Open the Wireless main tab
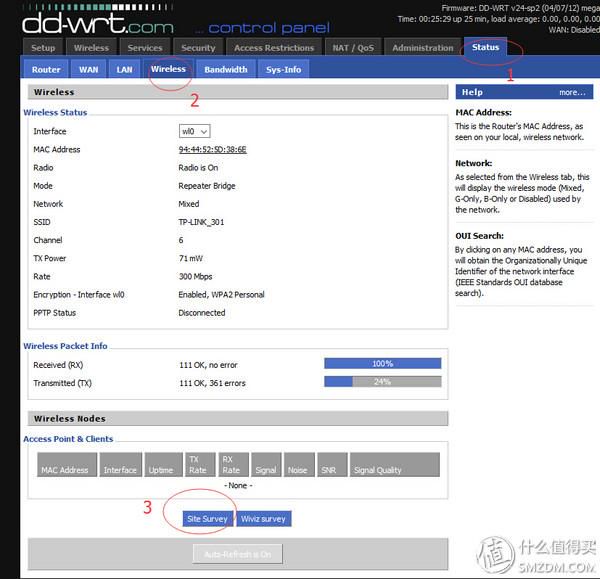600x579 pixels. (x=91, y=47)
